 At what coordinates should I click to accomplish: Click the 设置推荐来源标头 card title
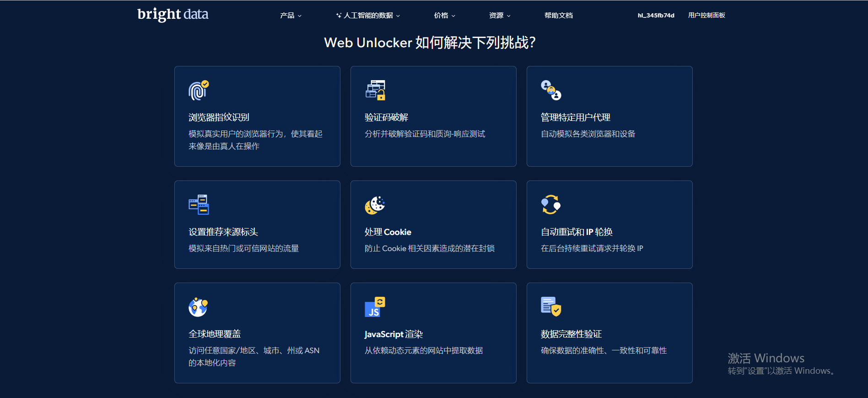click(x=223, y=232)
